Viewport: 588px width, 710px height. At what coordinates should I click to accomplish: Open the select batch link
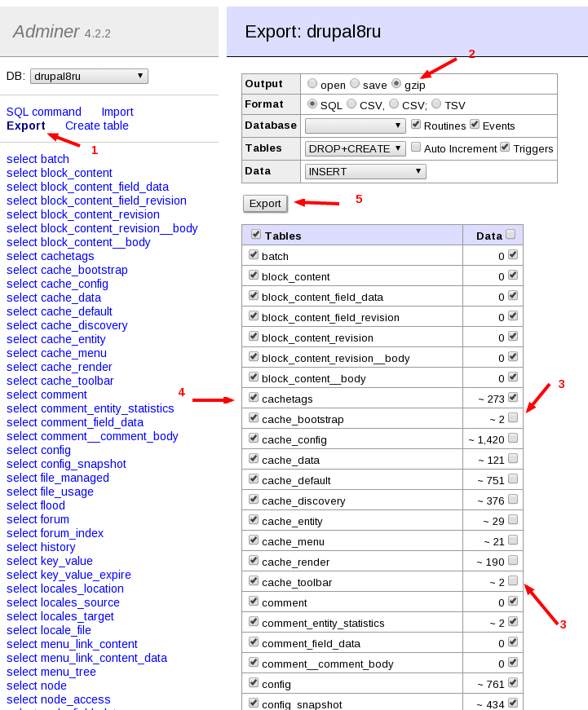click(x=38, y=160)
